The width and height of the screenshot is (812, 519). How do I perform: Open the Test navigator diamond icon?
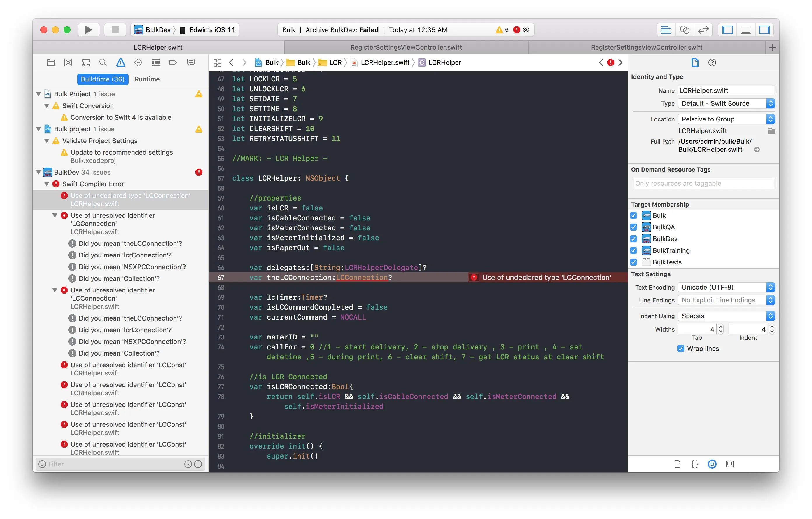click(138, 62)
